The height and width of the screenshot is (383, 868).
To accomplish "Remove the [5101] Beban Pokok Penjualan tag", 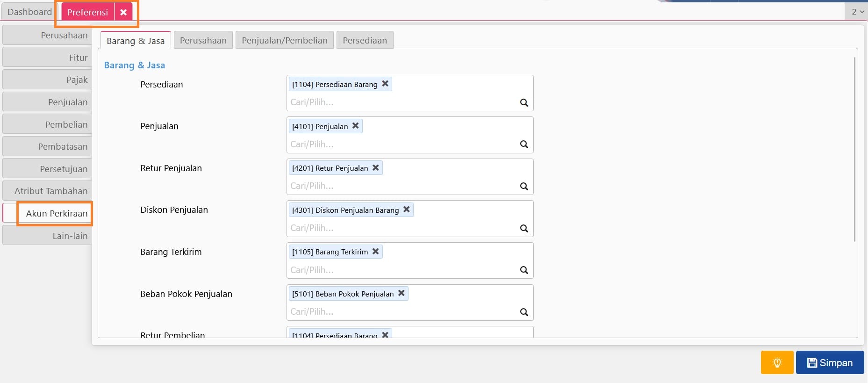I will (401, 293).
